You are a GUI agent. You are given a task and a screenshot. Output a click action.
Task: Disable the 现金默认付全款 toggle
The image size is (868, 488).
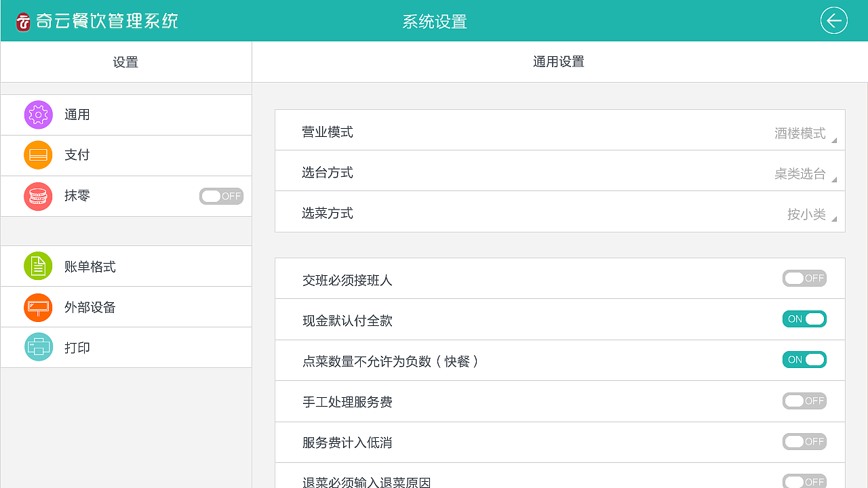[x=804, y=319]
